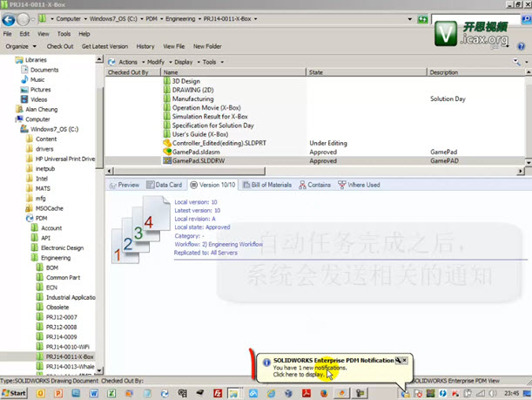This screenshot has height=400, width=532.
Task: Open the Actions dropdown menu
Action: (127, 62)
